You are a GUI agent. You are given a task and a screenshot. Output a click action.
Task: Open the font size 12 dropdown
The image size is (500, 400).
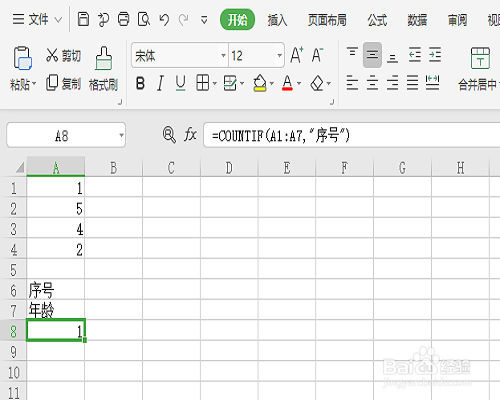[x=279, y=55]
